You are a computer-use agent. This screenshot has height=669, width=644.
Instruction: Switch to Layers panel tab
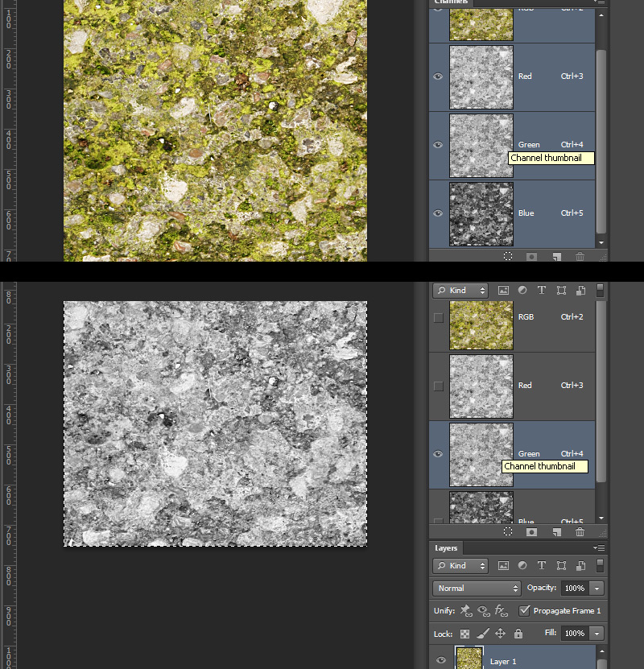[x=446, y=547]
